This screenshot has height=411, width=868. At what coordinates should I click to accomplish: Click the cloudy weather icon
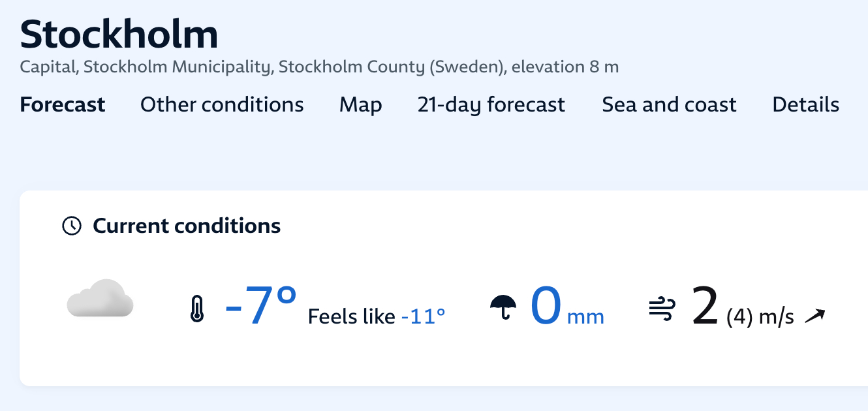(x=101, y=299)
